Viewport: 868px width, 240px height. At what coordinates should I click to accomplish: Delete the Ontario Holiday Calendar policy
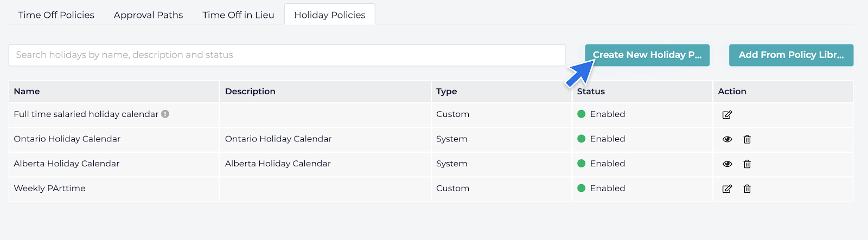coord(747,139)
